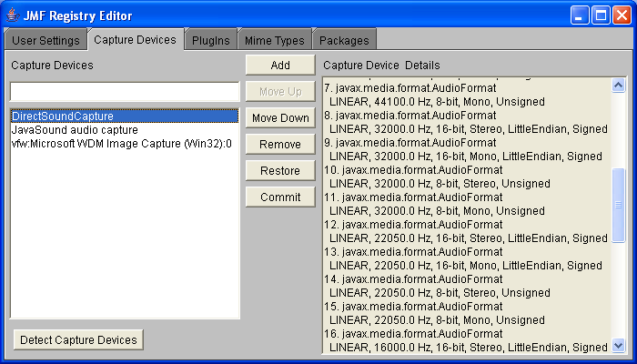Click the Java coffee cup title icon

point(13,15)
